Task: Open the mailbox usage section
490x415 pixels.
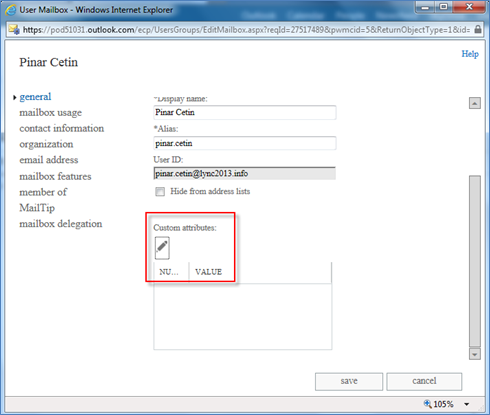Action: [x=50, y=113]
